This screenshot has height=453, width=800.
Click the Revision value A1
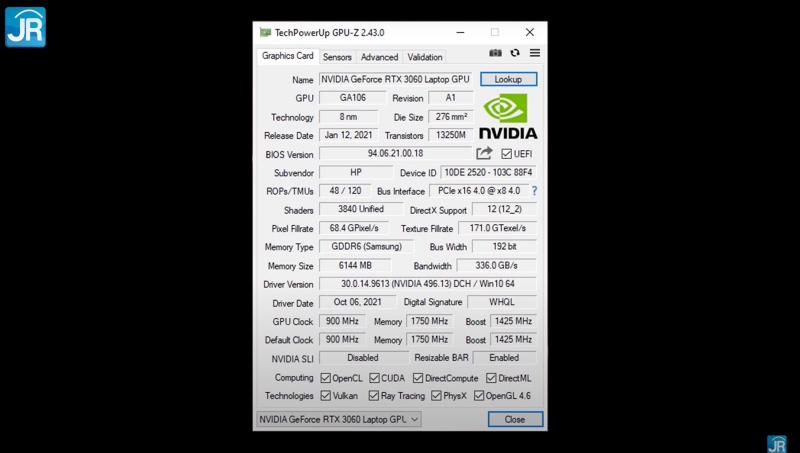pos(451,97)
